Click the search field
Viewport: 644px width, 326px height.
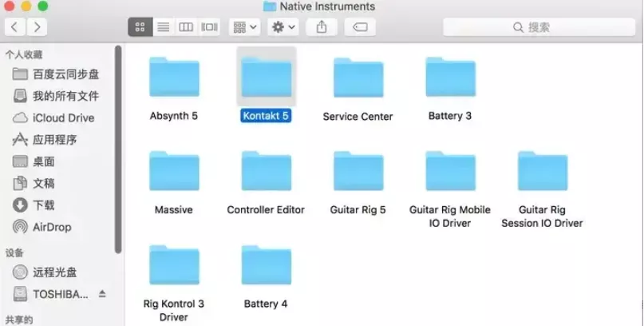tap(539, 27)
